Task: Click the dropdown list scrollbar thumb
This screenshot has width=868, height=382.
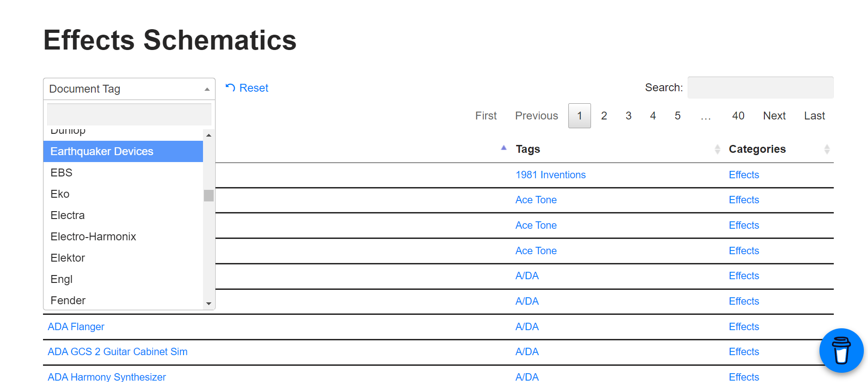Action: point(209,195)
